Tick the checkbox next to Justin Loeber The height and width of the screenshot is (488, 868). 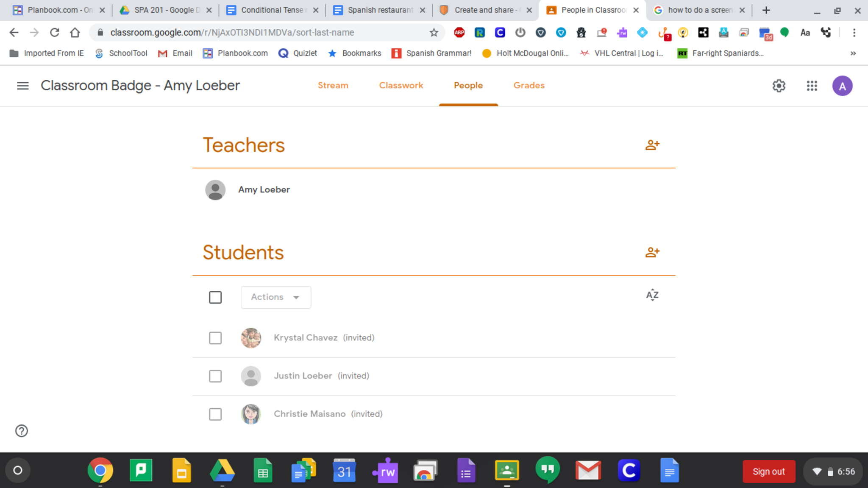click(215, 376)
